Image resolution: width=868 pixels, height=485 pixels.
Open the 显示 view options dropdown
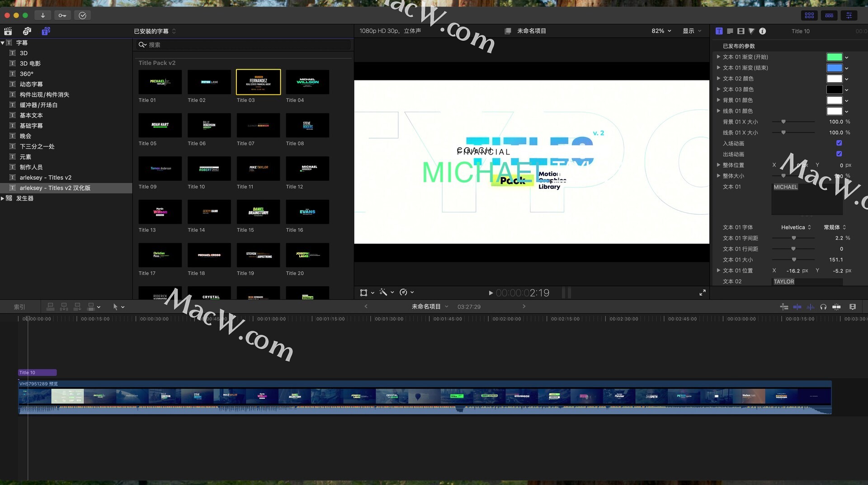pos(692,31)
